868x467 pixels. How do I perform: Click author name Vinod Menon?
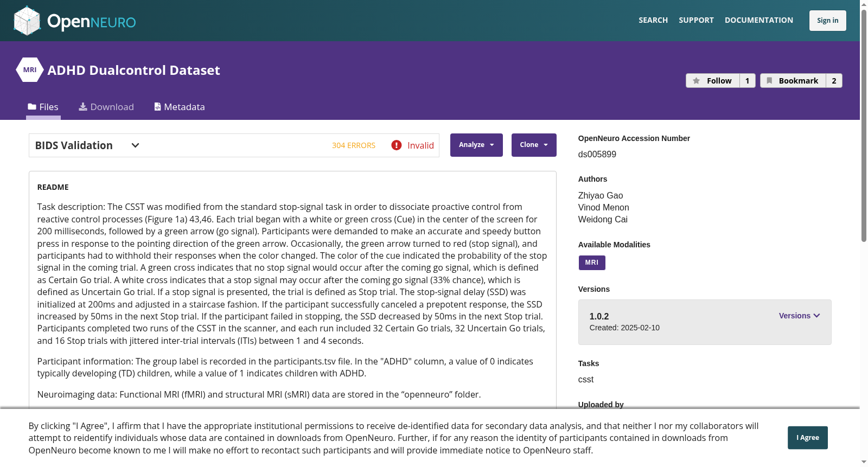point(604,207)
